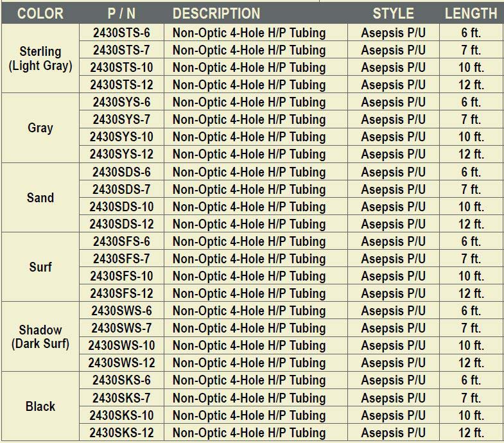The image size is (504, 443).
Task: Click the Black color group cell
Action: click(40, 406)
